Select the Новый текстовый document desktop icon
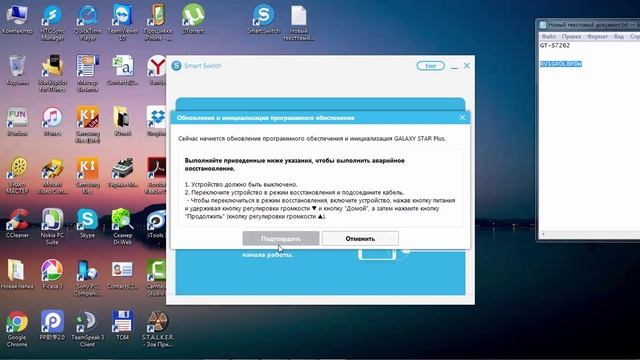Image resolution: width=640 pixels, height=360 pixels. click(x=299, y=22)
